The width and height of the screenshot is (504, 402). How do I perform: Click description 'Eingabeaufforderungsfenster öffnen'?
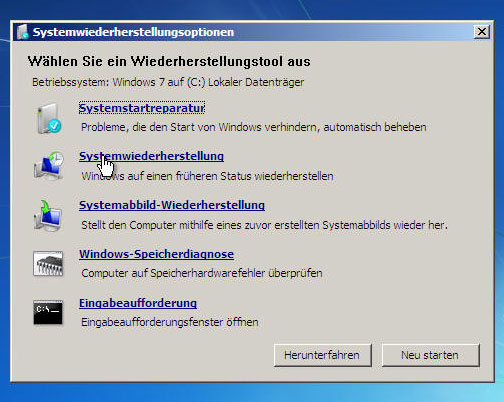(x=170, y=322)
